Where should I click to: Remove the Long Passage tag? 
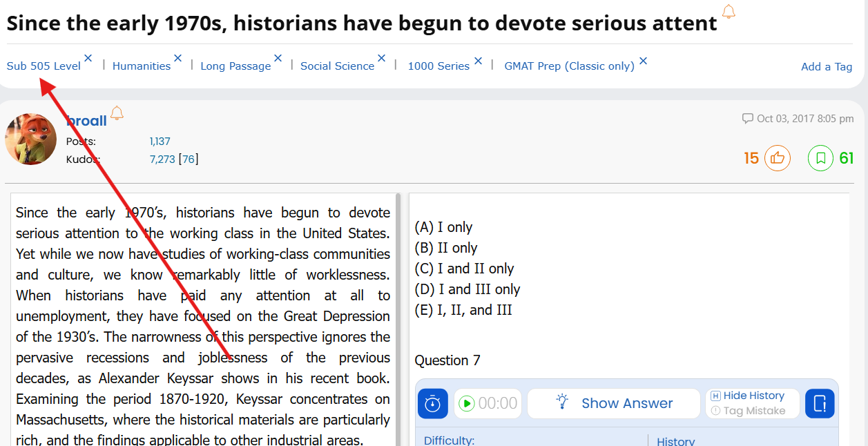278,59
